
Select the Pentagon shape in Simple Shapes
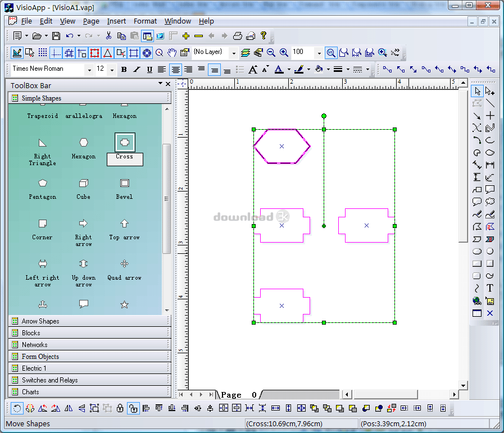coord(42,184)
